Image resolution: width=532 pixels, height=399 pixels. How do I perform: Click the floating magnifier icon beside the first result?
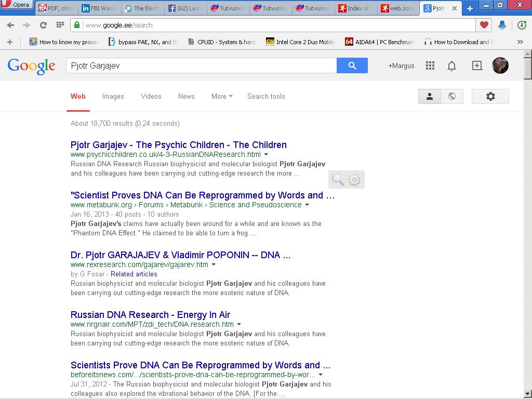[338, 179]
